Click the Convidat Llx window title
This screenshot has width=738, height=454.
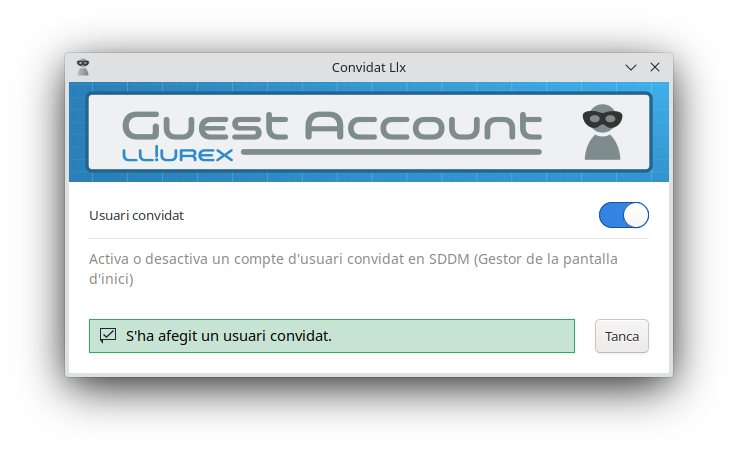369,68
